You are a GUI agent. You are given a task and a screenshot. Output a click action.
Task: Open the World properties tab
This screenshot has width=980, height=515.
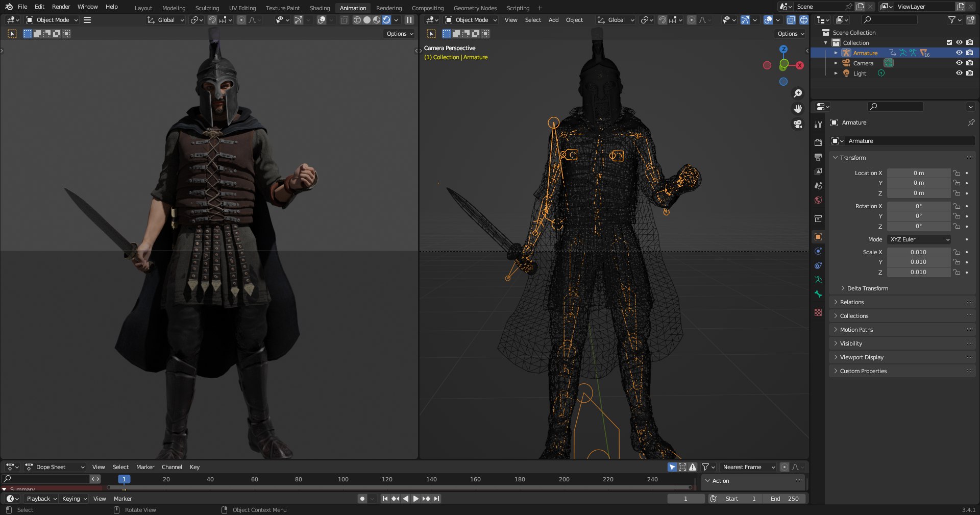(x=818, y=200)
